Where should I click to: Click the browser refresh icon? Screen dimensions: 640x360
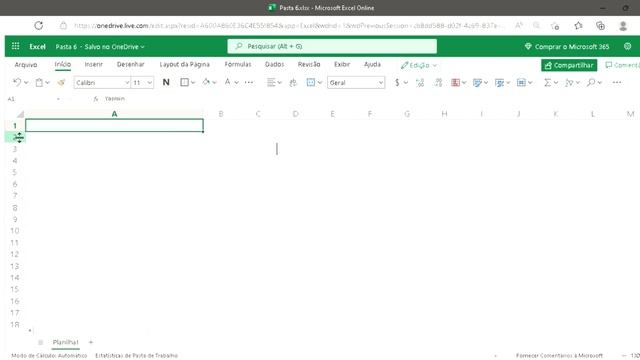38,25
